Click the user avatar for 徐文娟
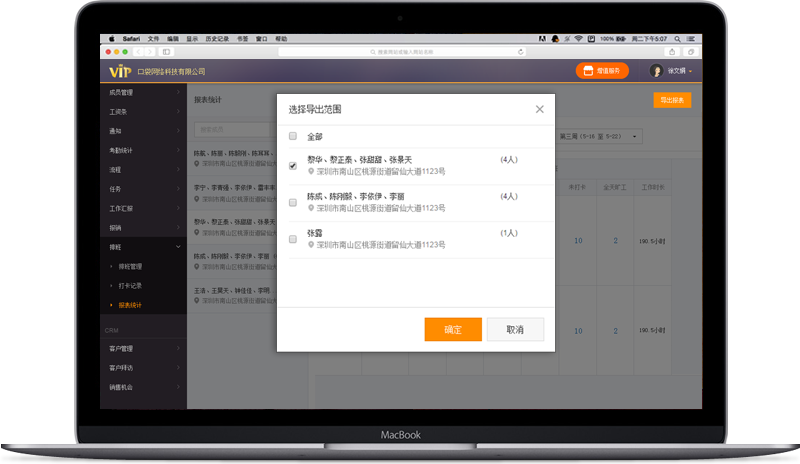 [x=657, y=71]
